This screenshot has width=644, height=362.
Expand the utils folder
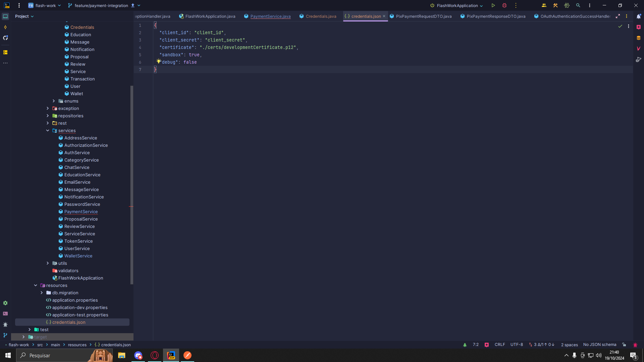[48, 263]
